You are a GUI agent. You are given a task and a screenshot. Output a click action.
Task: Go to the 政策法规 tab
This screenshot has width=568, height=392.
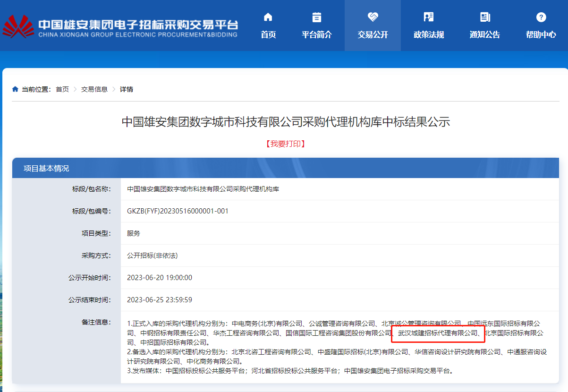[429, 26]
